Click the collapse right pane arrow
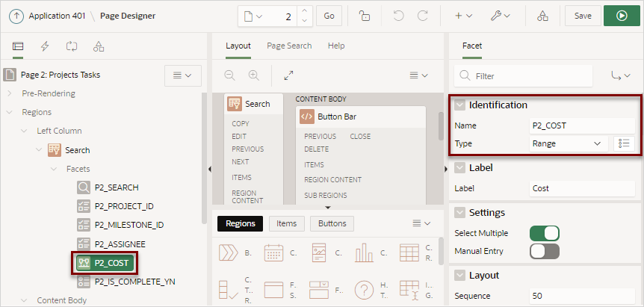This screenshot has height=307, width=644. click(447, 169)
